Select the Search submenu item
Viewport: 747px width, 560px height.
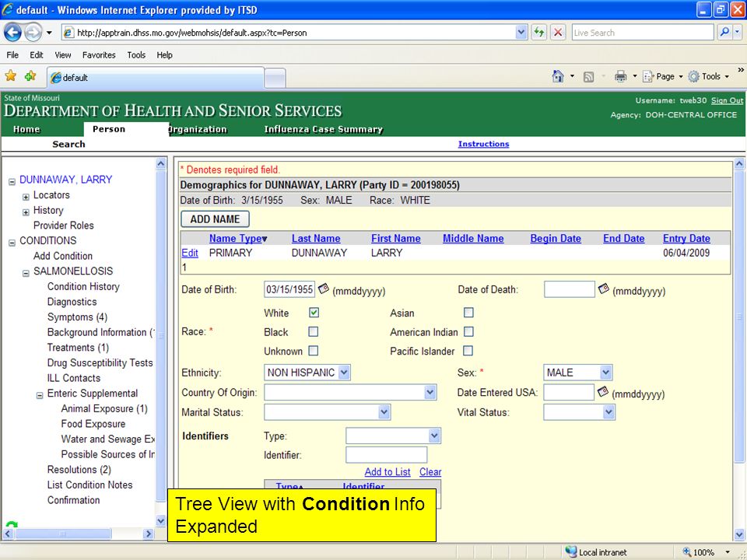click(68, 144)
